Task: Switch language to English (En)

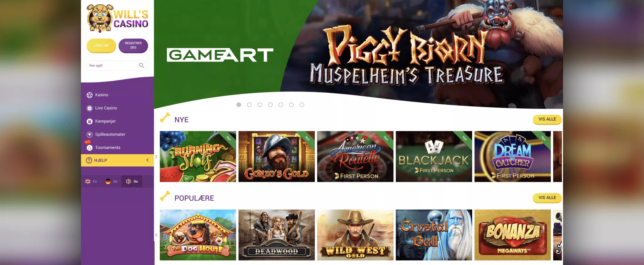Action: (x=91, y=181)
